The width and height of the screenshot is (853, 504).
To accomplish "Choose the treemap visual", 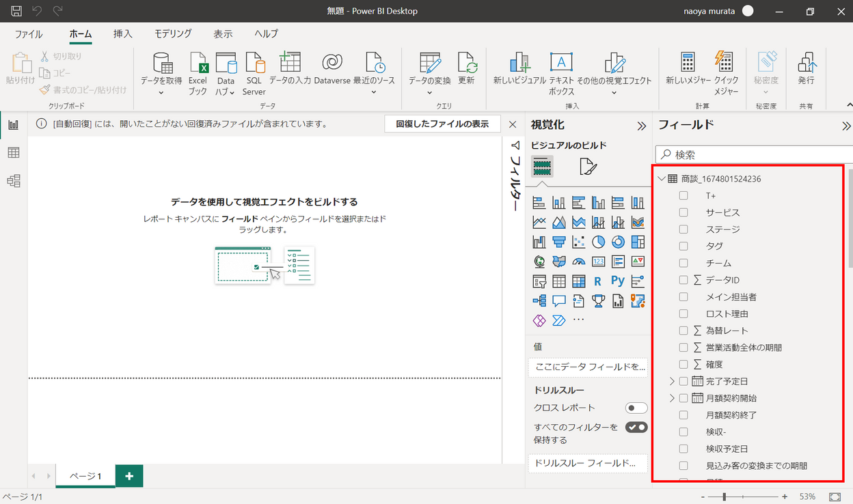I will click(638, 242).
